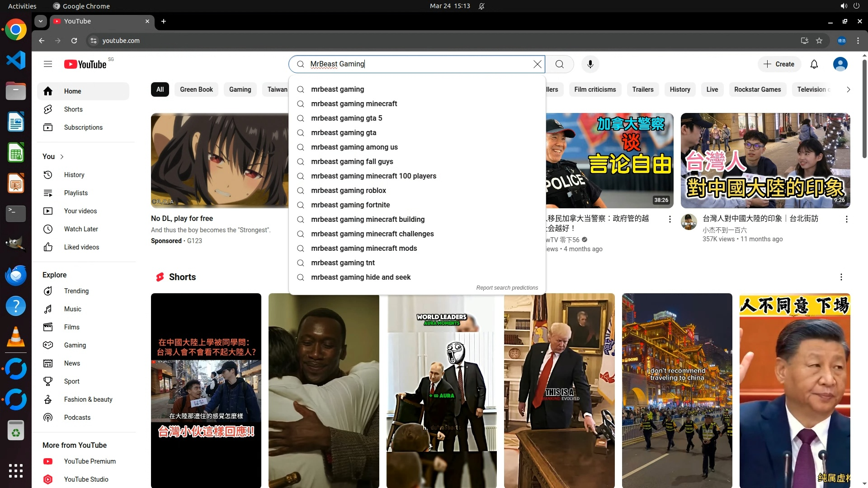The width and height of the screenshot is (868, 488).
Task: Pick suggestion mrbeast gaming hide and seek
Action: (360, 277)
